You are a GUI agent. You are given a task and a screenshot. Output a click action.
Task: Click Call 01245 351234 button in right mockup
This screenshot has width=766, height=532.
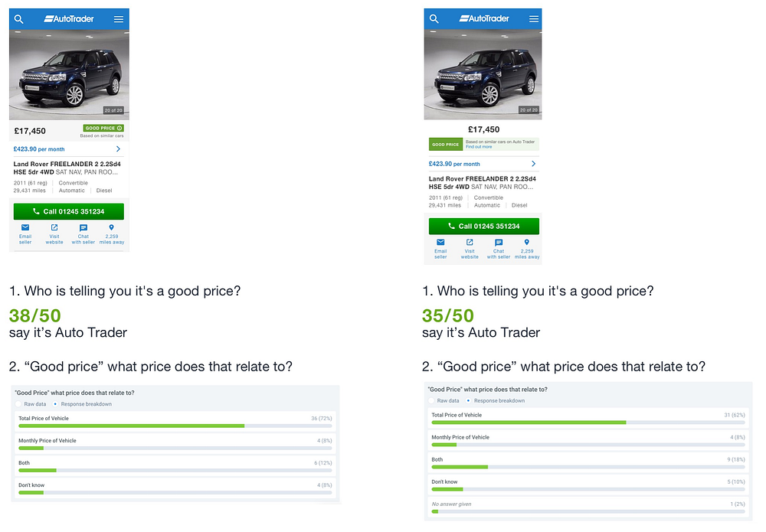click(x=484, y=226)
